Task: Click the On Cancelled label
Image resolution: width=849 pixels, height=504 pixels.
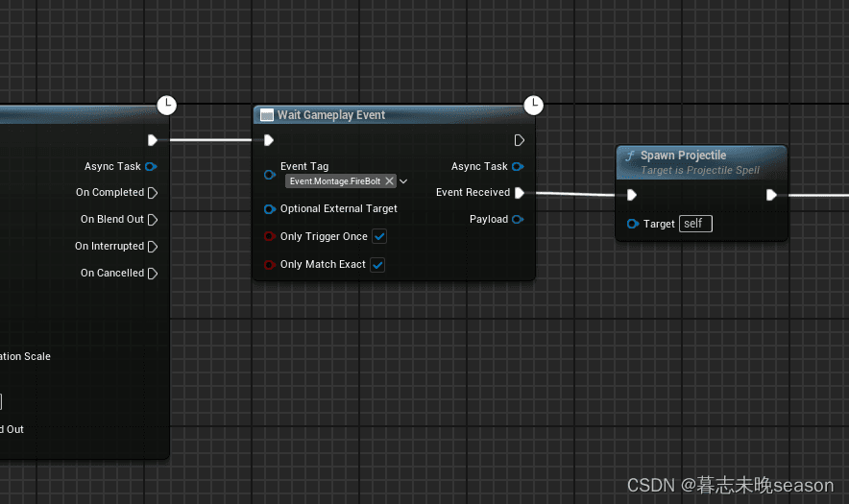Action: [112, 273]
